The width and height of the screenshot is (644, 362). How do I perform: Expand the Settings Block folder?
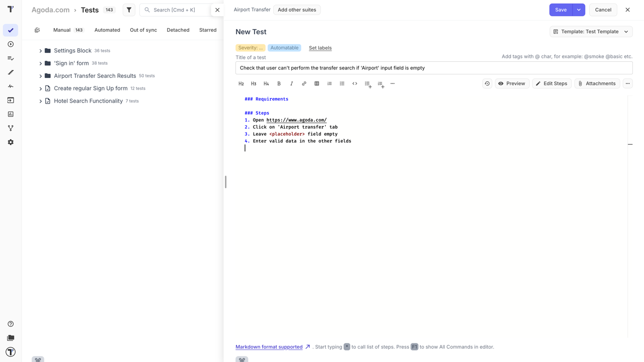coord(41,51)
